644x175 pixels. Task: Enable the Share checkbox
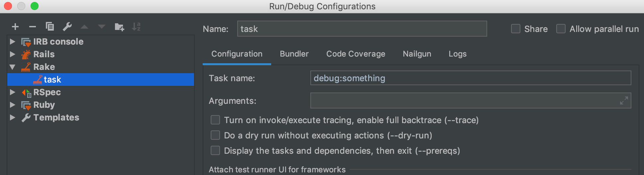[516, 29]
